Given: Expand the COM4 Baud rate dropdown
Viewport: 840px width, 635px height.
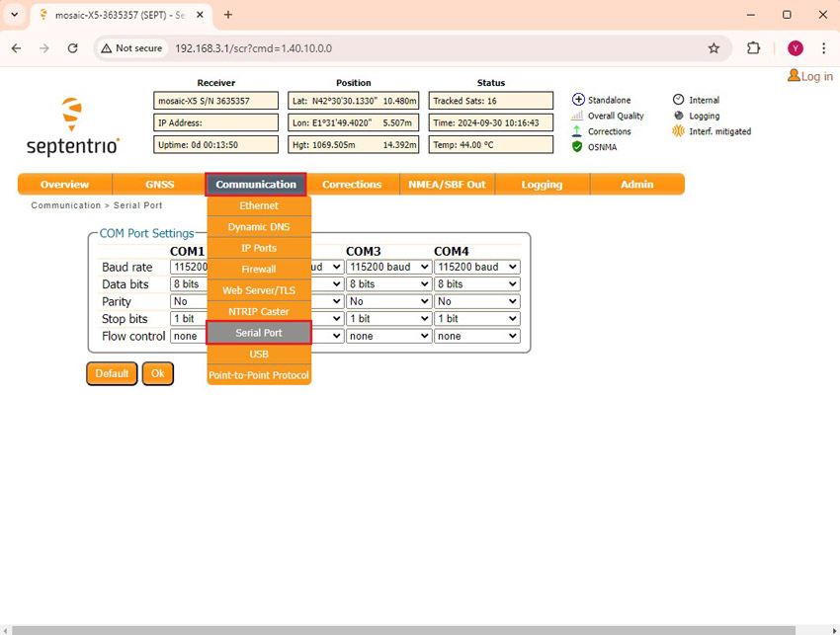Looking at the screenshot, I should (477, 267).
